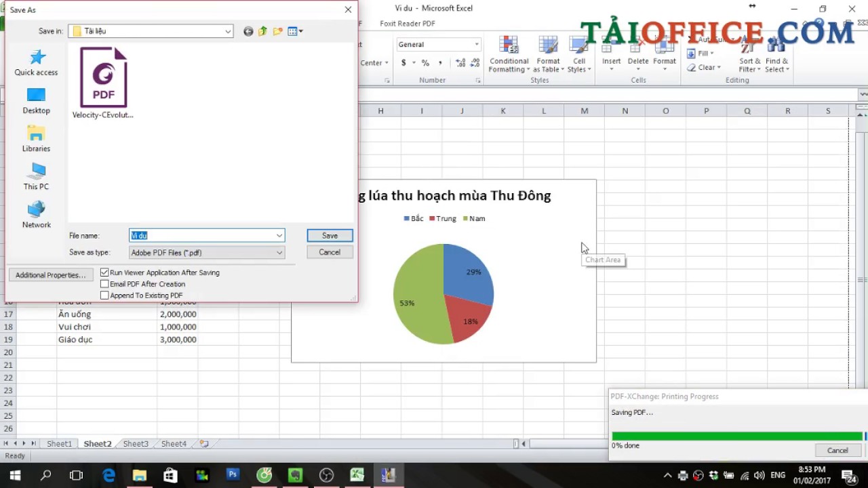Open Sort & Filter in Editing group
This screenshot has width=868, height=488.
pyautogui.click(x=749, y=55)
